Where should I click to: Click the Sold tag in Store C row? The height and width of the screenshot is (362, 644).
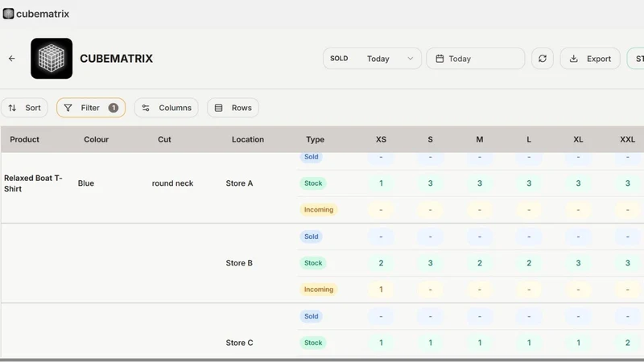[311, 316]
